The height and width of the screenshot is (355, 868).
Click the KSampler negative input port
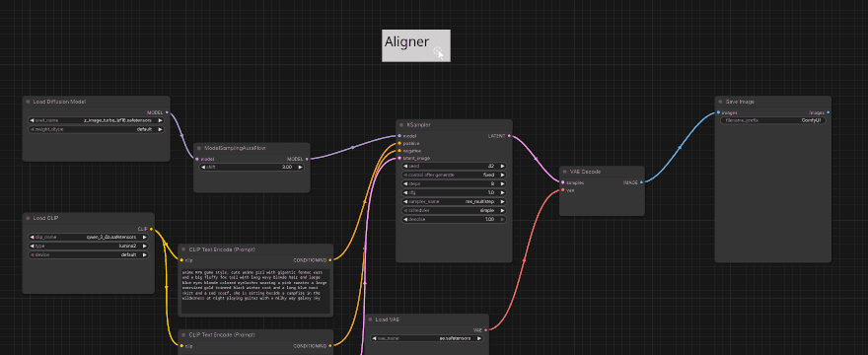point(399,151)
